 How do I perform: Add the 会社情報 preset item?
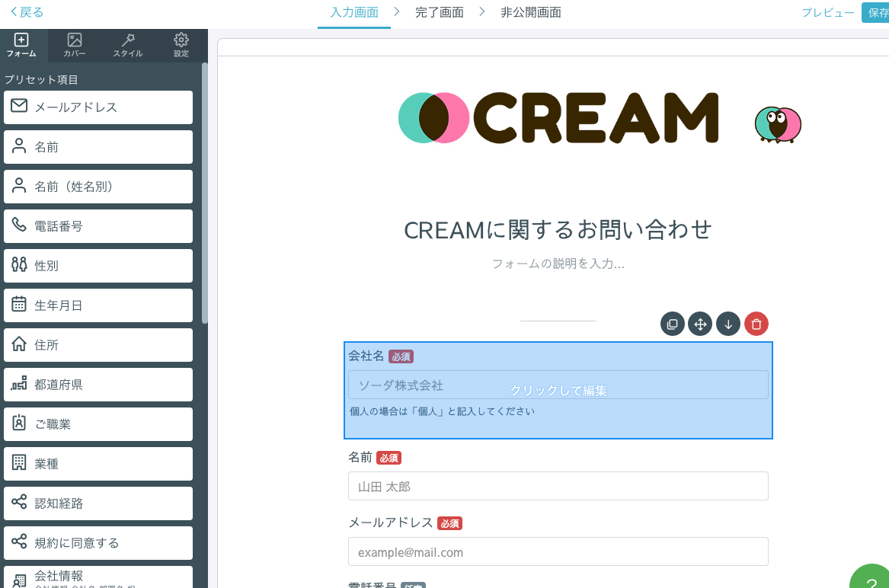98,577
